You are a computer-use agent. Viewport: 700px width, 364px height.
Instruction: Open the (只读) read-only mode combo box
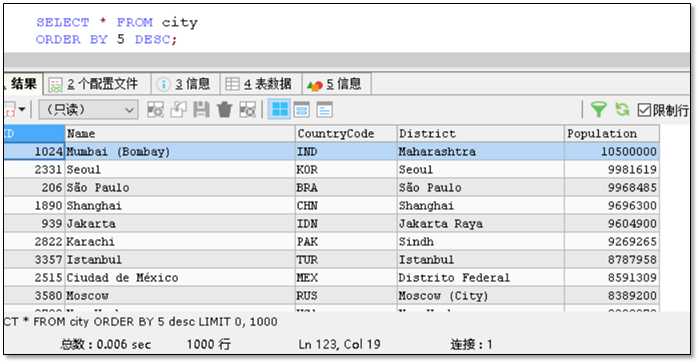click(x=88, y=110)
